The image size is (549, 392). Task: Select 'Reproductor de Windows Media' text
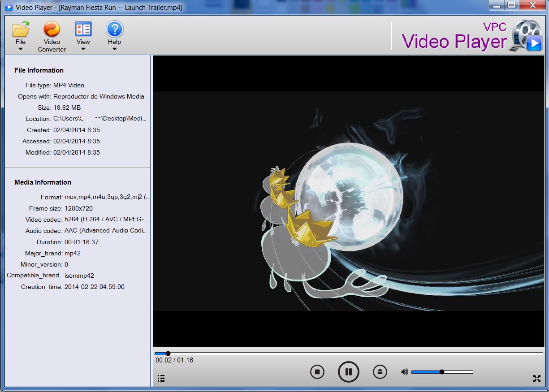[99, 96]
